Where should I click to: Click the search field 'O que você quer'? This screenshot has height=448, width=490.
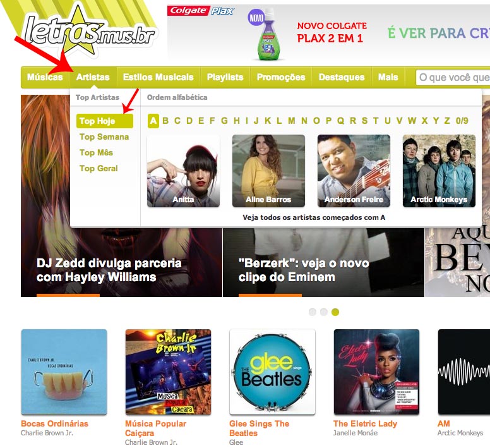pyautogui.click(x=453, y=77)
